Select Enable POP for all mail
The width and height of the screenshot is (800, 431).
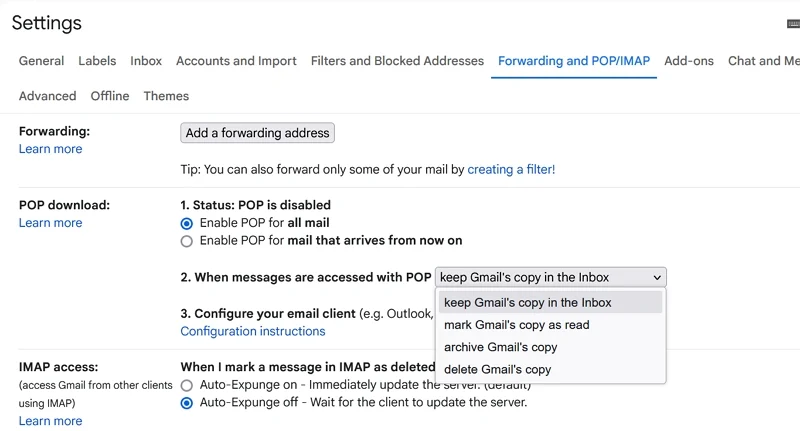[x=187, y=223]
